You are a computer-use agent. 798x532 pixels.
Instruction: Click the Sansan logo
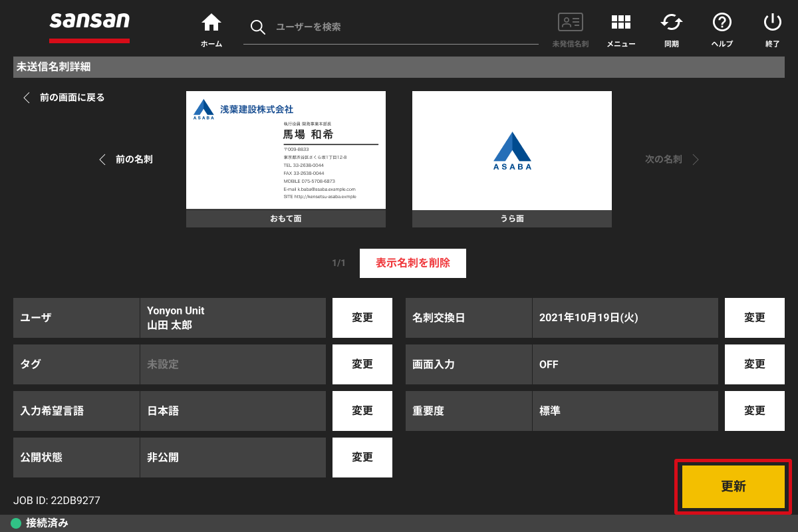(x=90, y=23)
